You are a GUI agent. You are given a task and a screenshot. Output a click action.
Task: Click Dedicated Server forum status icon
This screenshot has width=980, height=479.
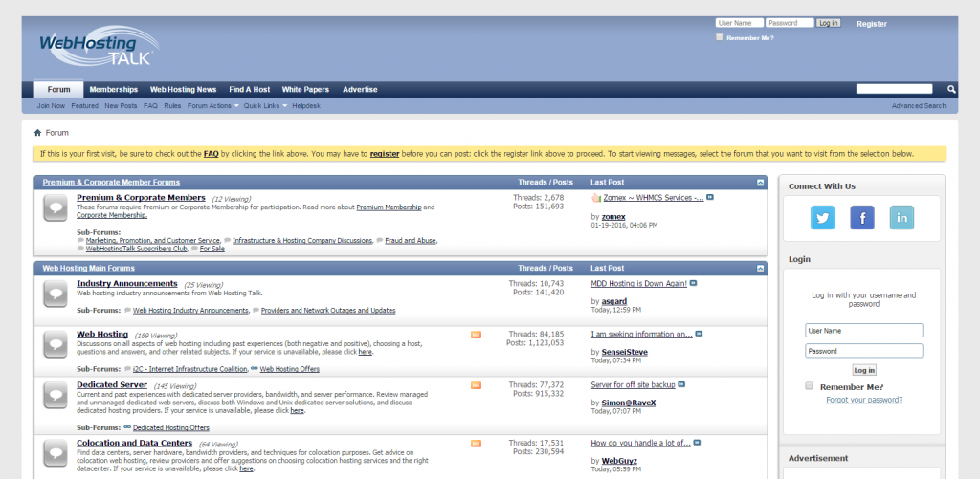pyautogui.click(x=56, y=395)
